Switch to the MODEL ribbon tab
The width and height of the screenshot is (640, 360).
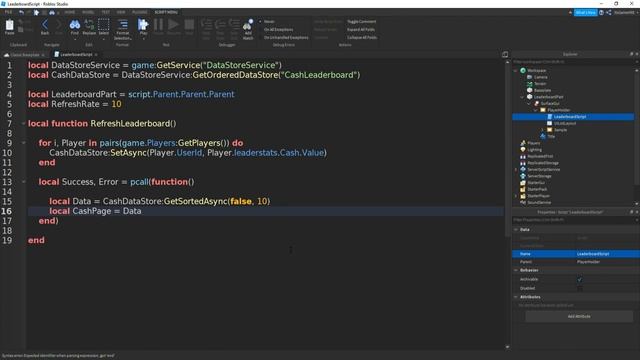coord(88,13)
